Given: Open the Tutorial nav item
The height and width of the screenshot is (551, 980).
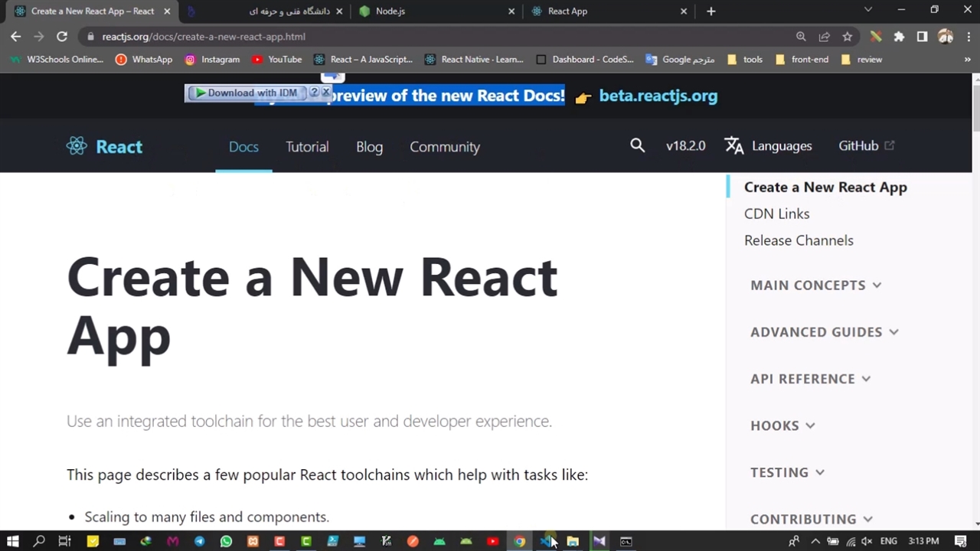Looking at the screenshot, I should click(307, 147).
